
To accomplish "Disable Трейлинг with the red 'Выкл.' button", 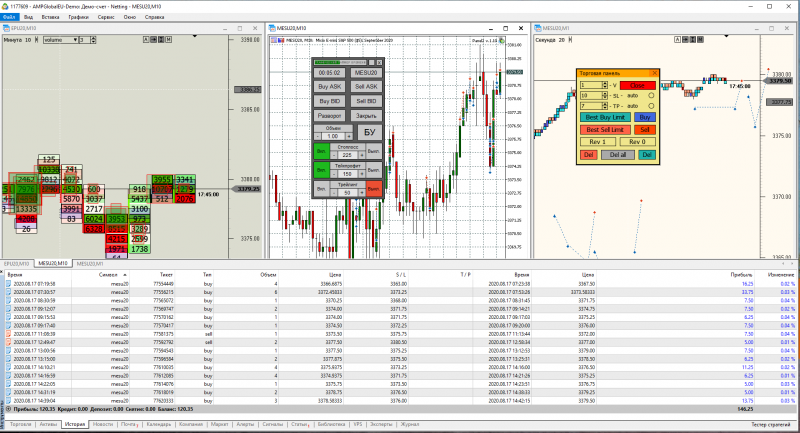I will (x=373, y=189).
